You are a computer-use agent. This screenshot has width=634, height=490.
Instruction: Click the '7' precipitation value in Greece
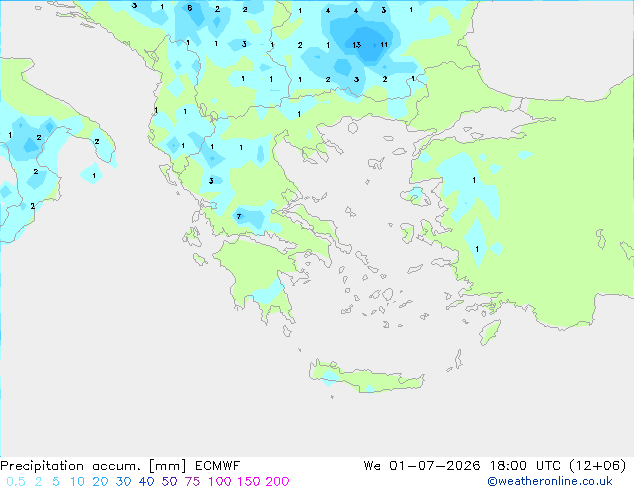pos(239,216)
